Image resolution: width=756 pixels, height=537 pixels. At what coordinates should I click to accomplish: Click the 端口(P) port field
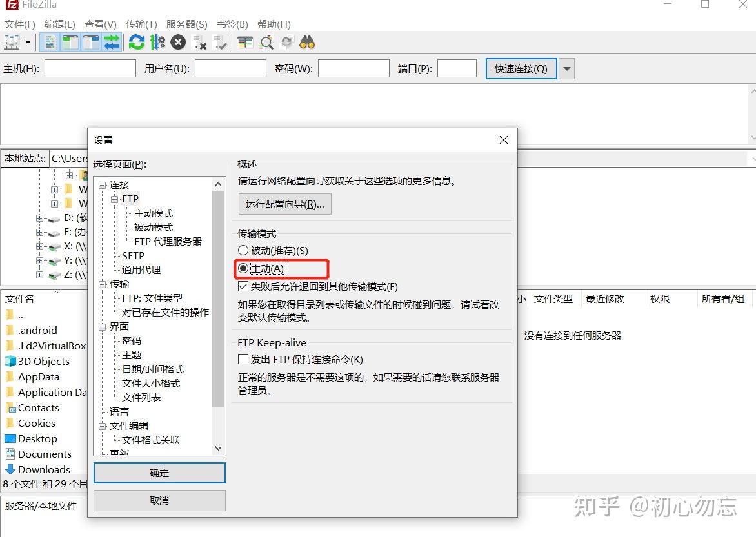click(x=457, y=68)
